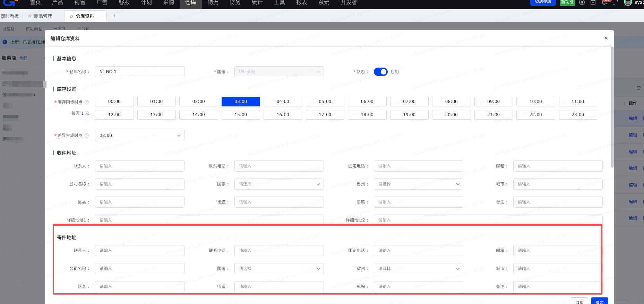This screenshot has width=644, height=304.
Task: Click the 确定 button
Action: (600, 302)
